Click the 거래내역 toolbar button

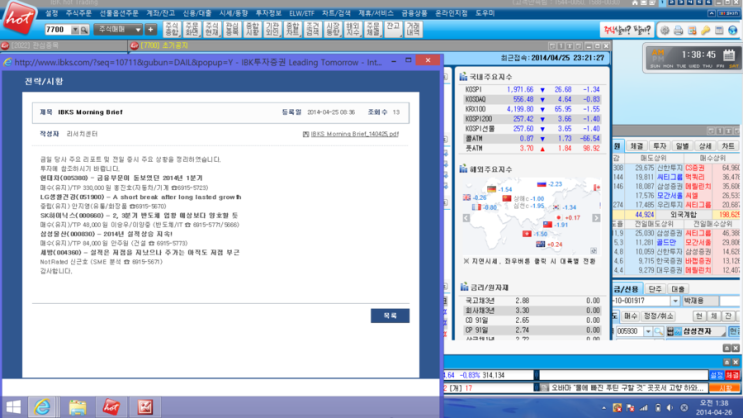tap(413, 29)
